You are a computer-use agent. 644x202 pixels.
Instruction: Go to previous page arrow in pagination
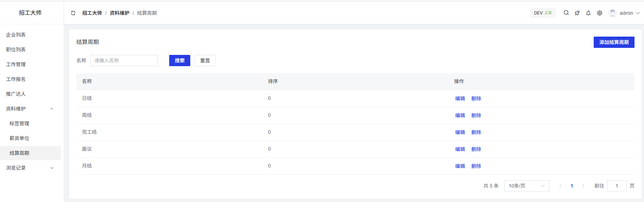[560, 186]
